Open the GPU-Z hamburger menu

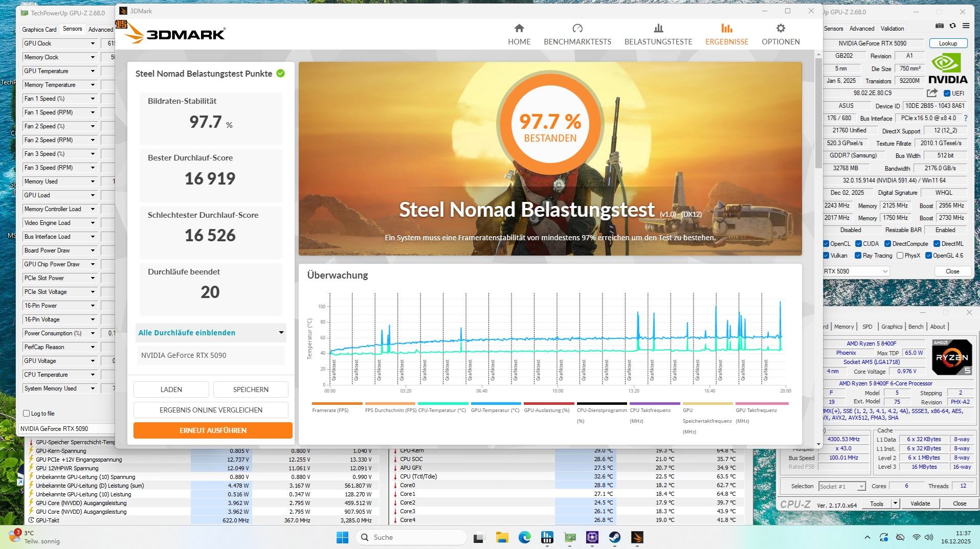tap(966, 26)
